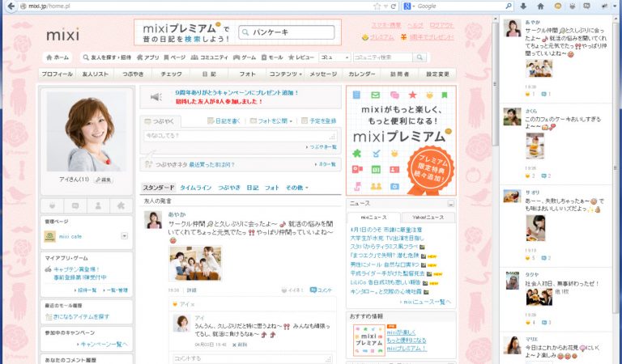Viewport: 622px width, 364px height.
Task: Open the フォト menu item in the top bar
Action: [x=247, y=74]
